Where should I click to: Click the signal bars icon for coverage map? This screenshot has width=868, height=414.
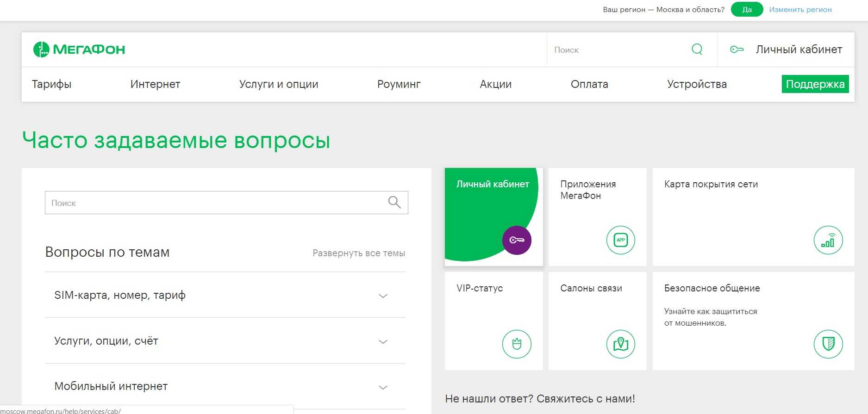(828, 240)
